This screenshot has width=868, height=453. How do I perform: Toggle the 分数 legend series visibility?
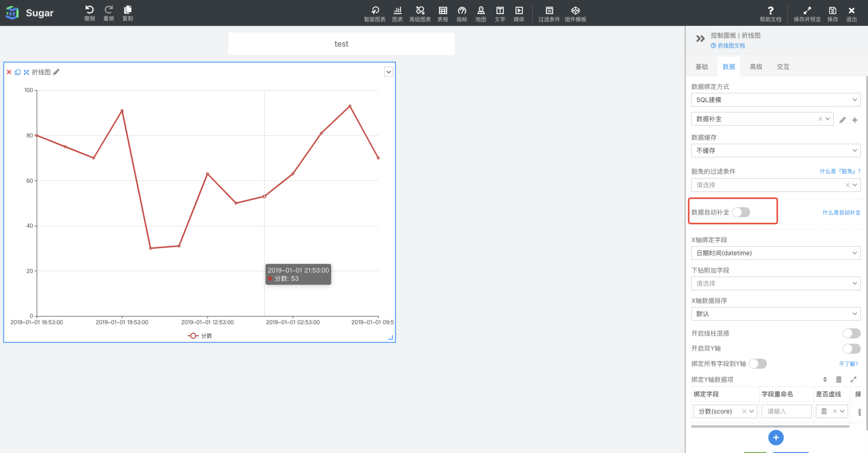click(200, 336)
